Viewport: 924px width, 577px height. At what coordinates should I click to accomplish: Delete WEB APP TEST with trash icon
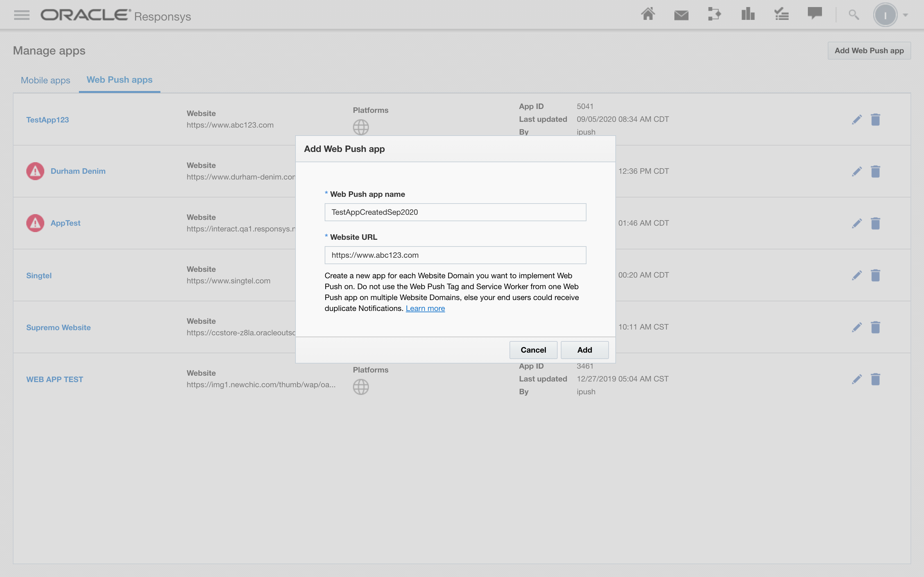coord(876,379)
